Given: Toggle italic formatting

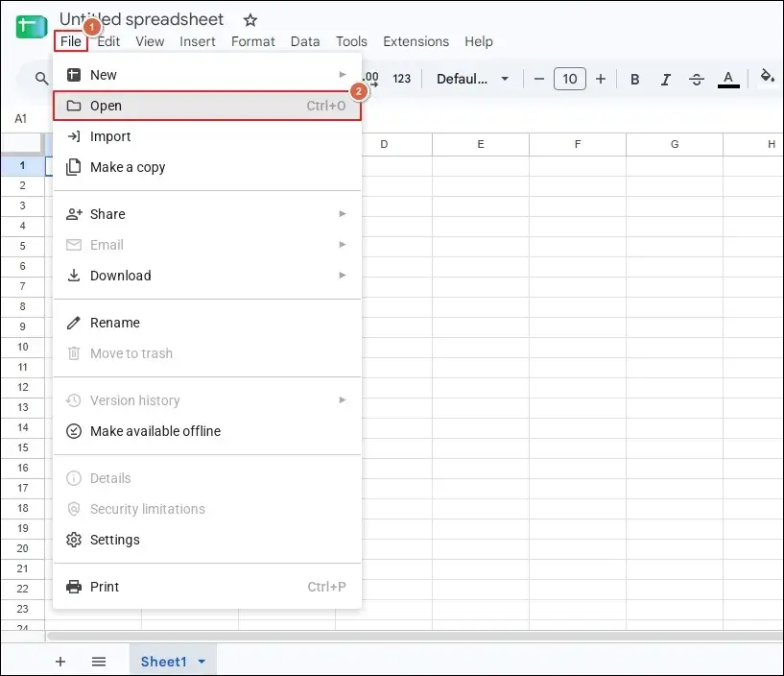Looking at the screenshot, I should pyautogui.click(x=666, y=79).
